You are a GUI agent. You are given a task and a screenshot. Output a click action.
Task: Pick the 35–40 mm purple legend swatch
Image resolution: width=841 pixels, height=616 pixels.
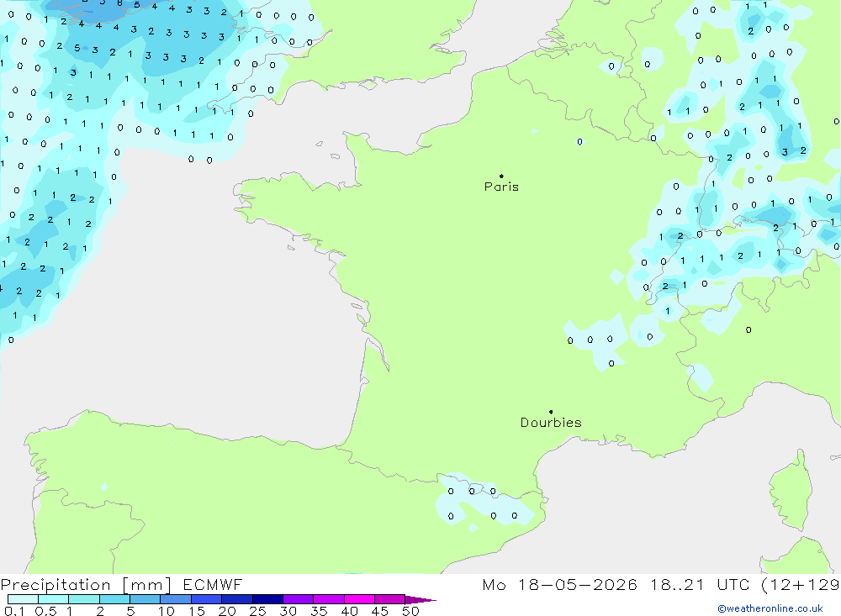(329, 599)
